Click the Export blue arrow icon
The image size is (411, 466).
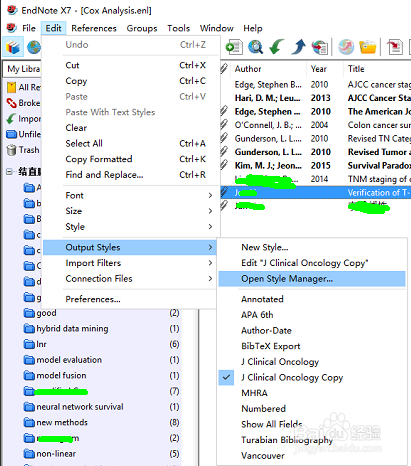tap(298, 47)
